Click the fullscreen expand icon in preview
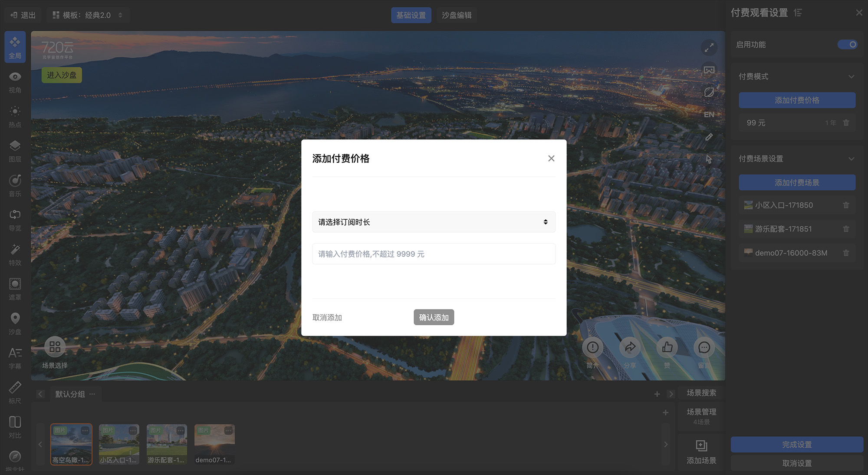Image resolution: width=868 pixels, height=475 pixels. pos(709,47)
